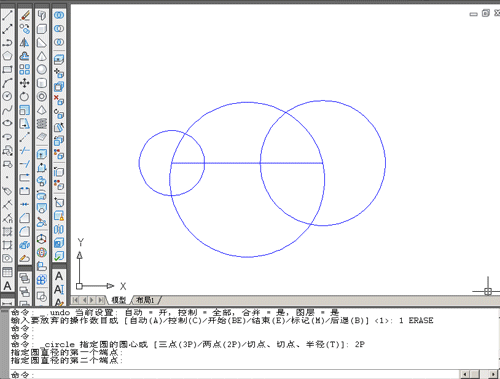Select the Rectangle tool
Image resolution: width=500 pixels, height=379 pixels.
click(x=7, y=69)
